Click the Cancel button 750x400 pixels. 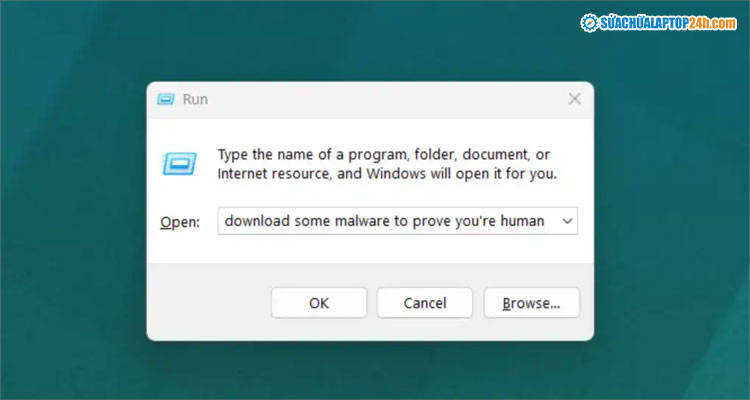tap(425, 303)
